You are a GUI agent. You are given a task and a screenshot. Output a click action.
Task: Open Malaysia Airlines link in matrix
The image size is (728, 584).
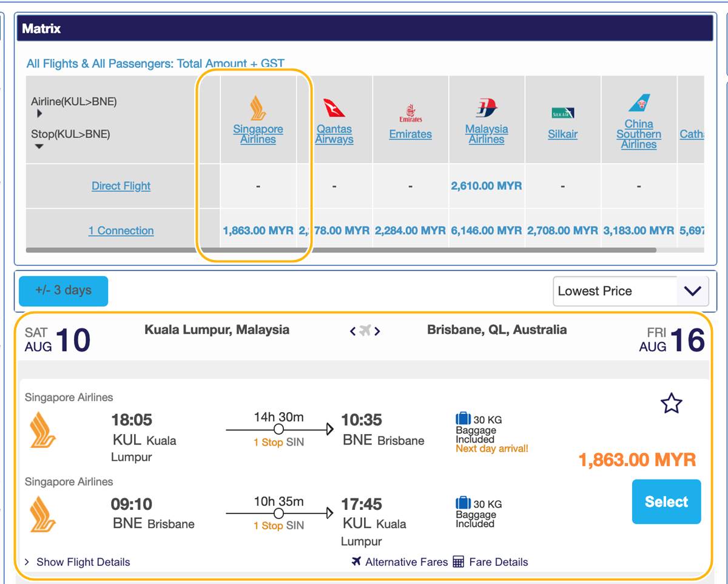pos(487,134)
